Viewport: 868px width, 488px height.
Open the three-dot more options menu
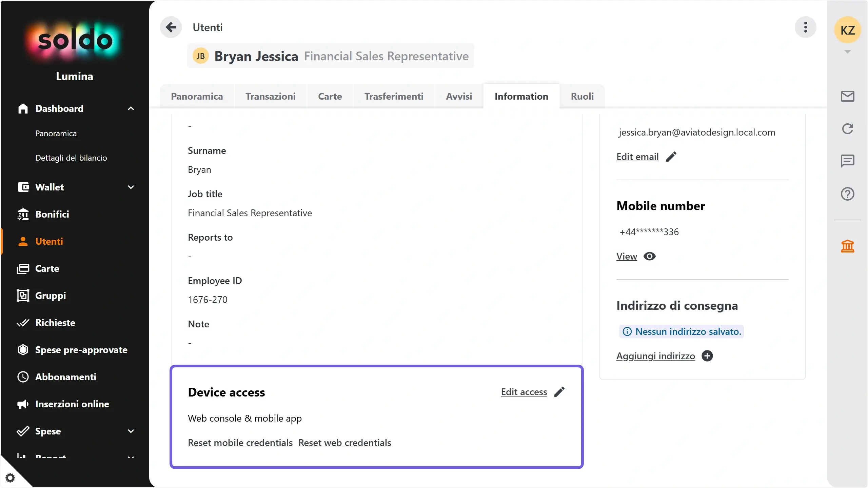pos(805,27)
